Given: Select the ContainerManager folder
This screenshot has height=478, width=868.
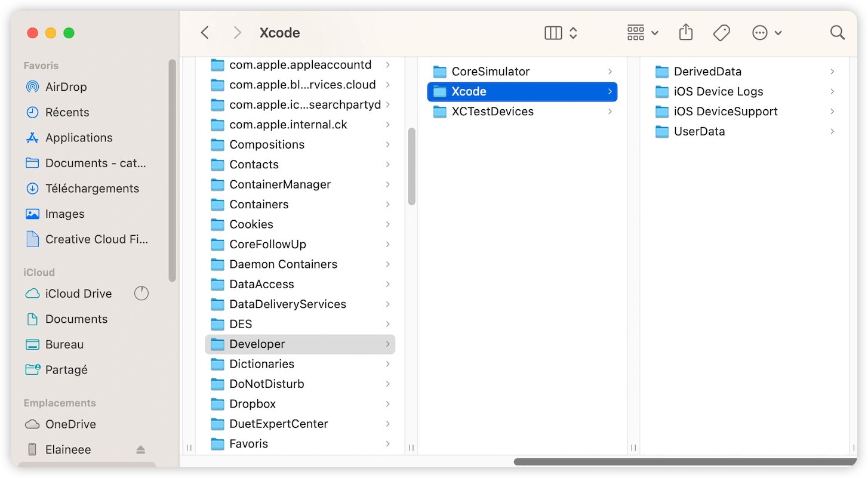Looking at the screenshot, I should pos(300,184).
